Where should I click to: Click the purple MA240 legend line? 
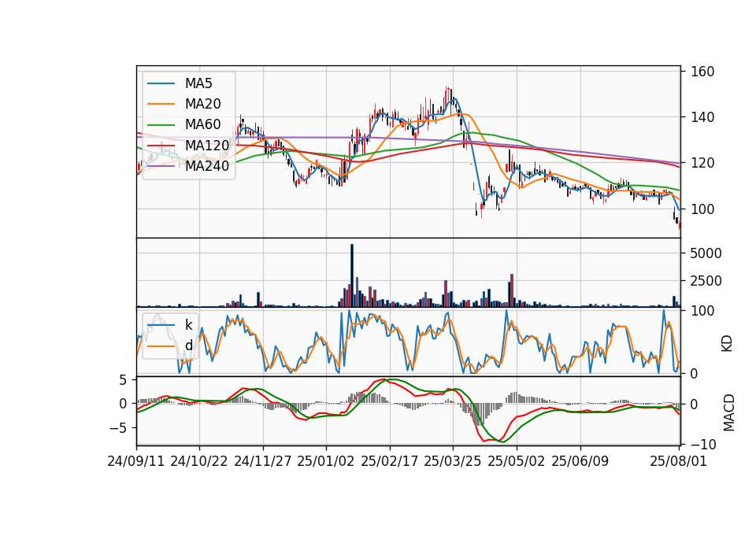coord(161,166)
